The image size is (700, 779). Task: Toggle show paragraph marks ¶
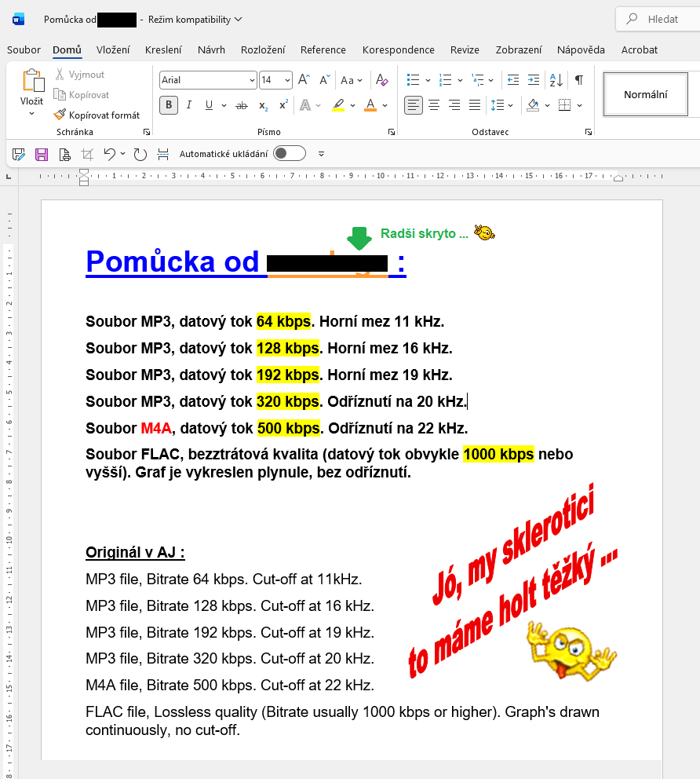pyautogui.click(x=579, y=79)
